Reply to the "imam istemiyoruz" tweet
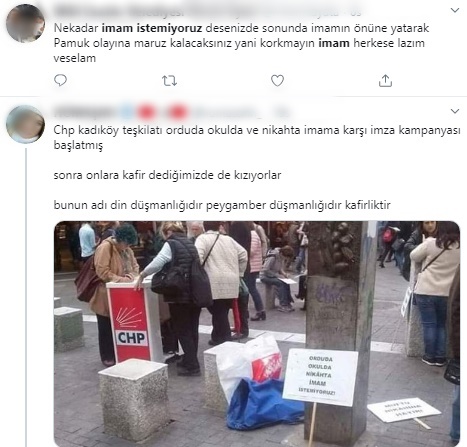 point(60,80)
